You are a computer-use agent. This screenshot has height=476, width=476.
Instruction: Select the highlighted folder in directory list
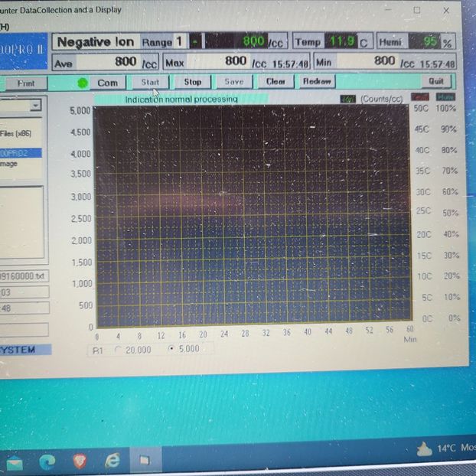[x=21, y=153]
